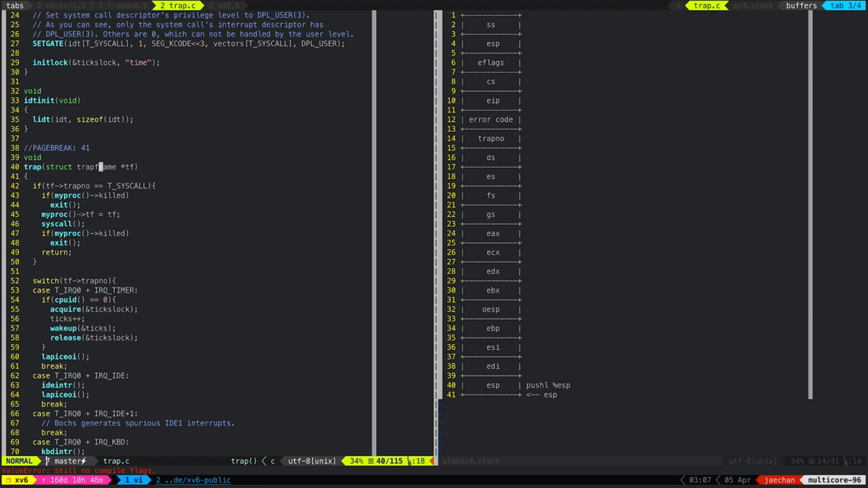Viewport: 868px width, 488px height.
Task: Switch to the vectors.S tab
Action: click(x=61, y=5)
